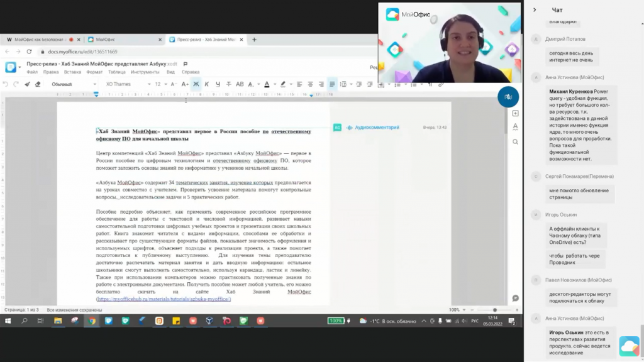Open a new browser tab
The image size is (644, 362).
(x=254, y=40)
